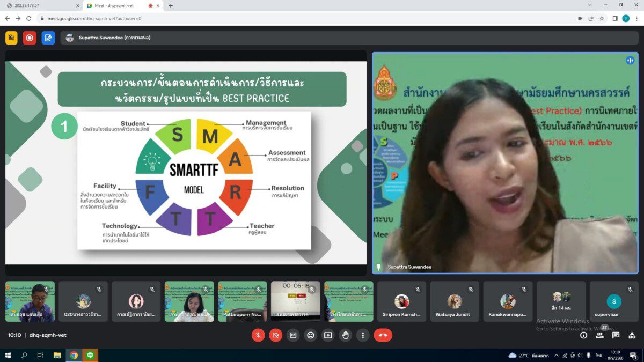Open the activities panel
The width and height of the screenshot is (644, 362).
(x=632, y=335)
